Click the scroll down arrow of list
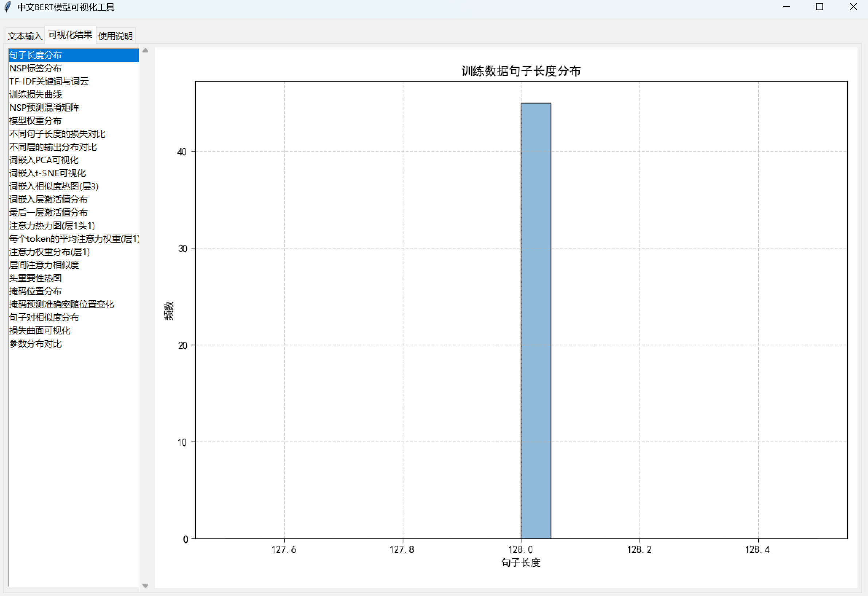This screenshot has width=868, height=596. [145, 585]
